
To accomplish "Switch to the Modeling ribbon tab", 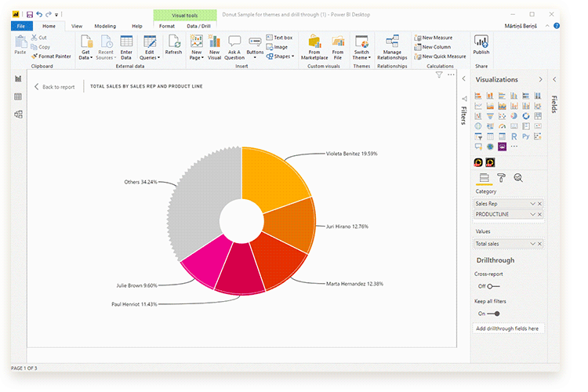I will [105, 26].
